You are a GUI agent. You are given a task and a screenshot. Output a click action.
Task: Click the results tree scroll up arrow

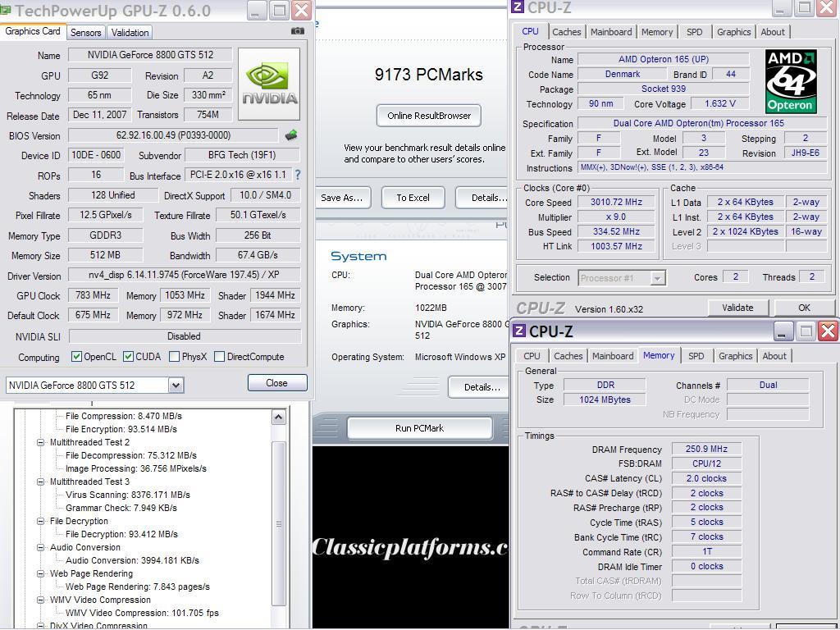click(279, 418)
